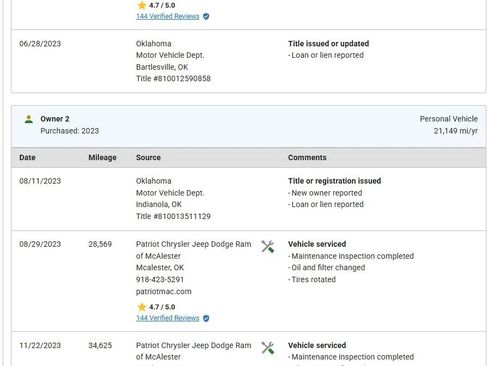The width and height of the screenshot is (488, 366).
Task: Open 144 Verified Reviews link below patriotmac.com
Action: [x=168, y=318]
